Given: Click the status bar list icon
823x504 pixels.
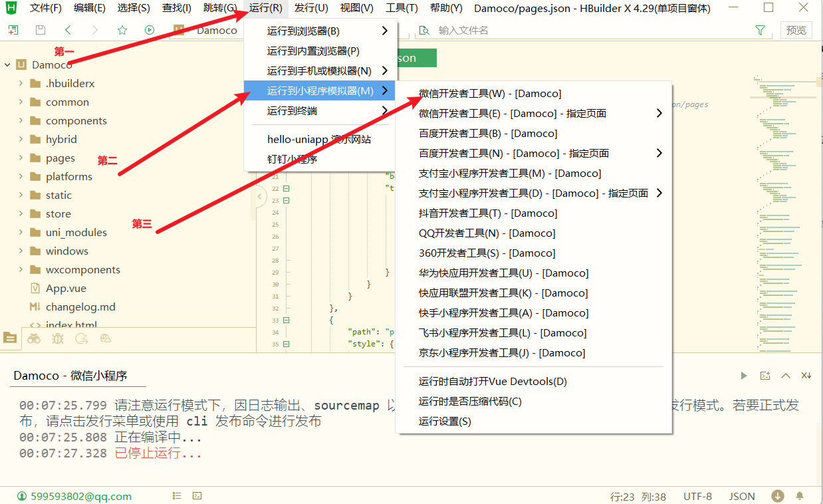Looking at the screenshot, I should [x=177, y=496].
